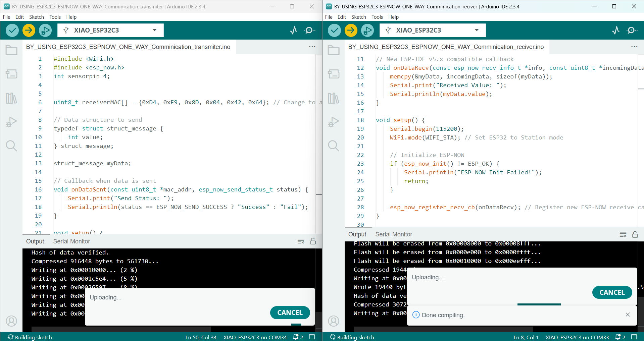
Task: Click horizontal scrollbar in receiver output console
Action: click(443, 329)
